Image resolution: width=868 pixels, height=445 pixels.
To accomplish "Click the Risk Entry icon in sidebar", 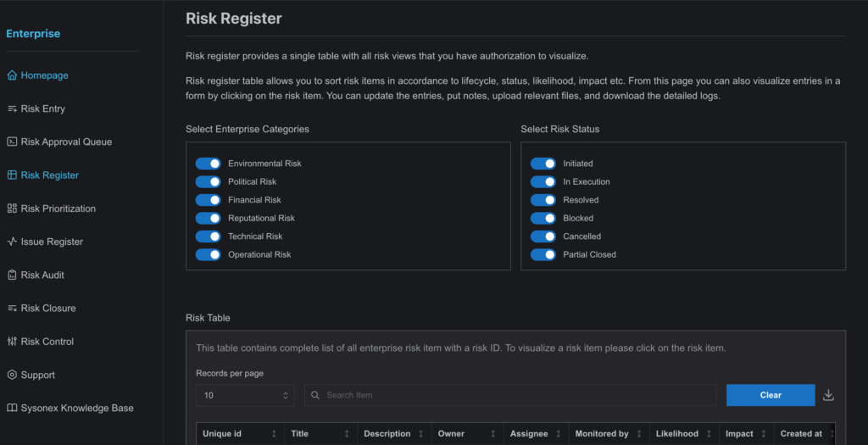I will click(x=12, y=108).
